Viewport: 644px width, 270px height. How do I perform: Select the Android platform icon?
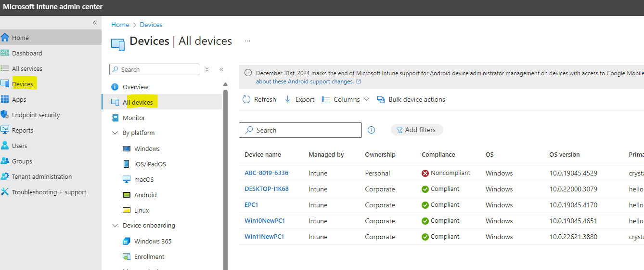127,195
